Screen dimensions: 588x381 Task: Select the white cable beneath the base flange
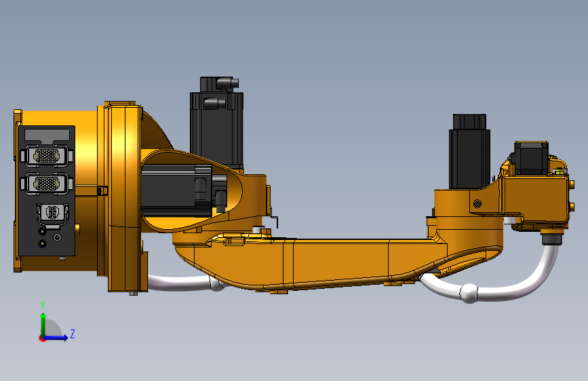(x=184, y=283)
